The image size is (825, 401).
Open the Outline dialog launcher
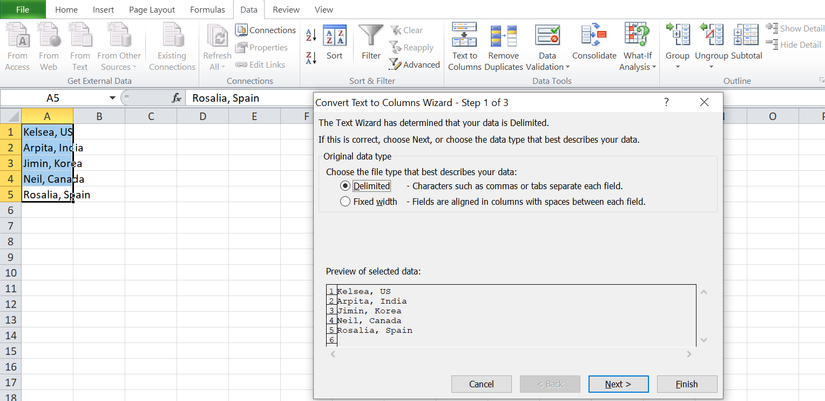click(821, 80)
